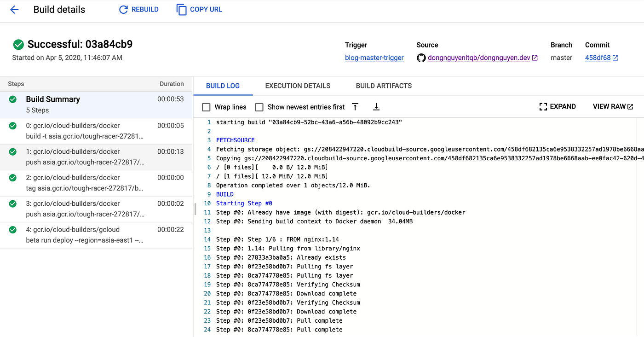
Task: Select the Build Summary row
Action: [96, 105]
